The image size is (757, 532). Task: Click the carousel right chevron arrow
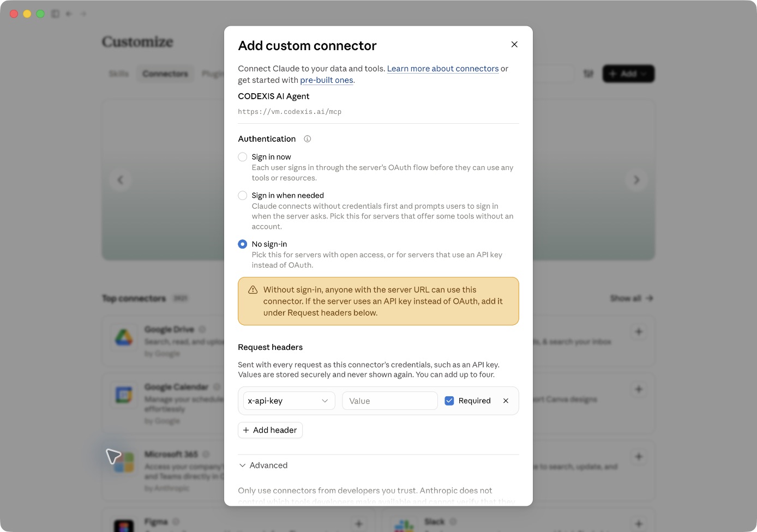(636, 180)
